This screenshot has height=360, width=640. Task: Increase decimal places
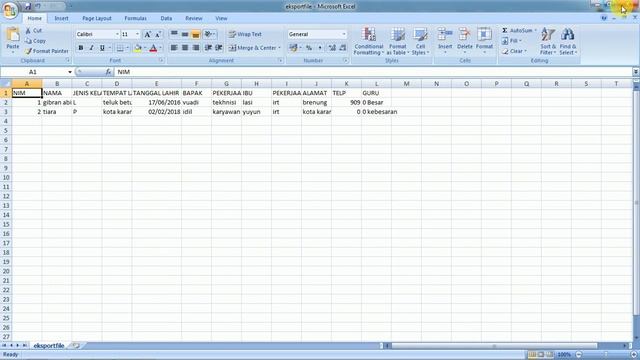tap(332, 48)
